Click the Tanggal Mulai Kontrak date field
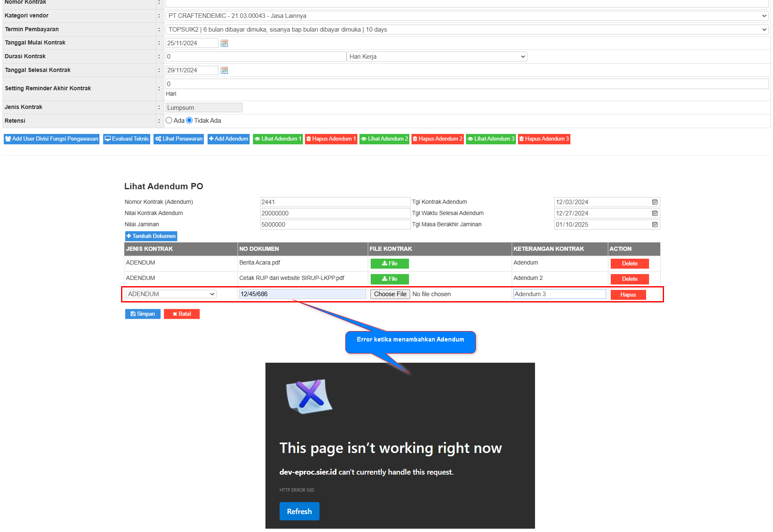773x532 pixels. point(192,43)
